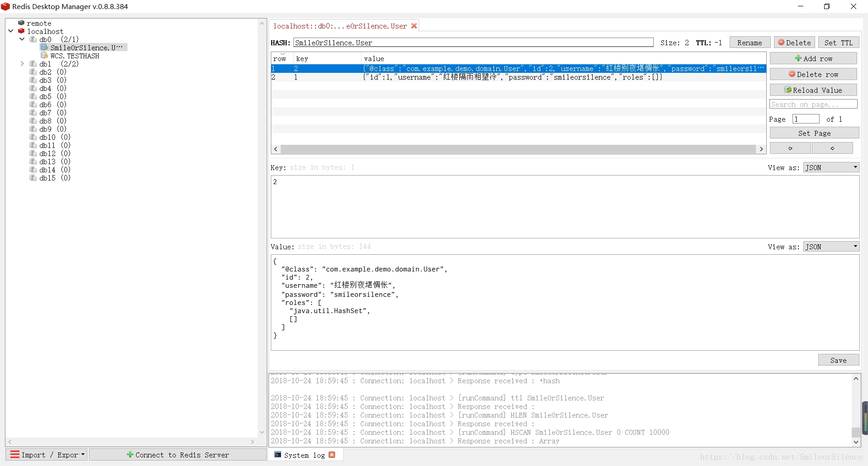The image size is (868, 466).
Task: Click the db1 database icon
Action: pos(33,63)
